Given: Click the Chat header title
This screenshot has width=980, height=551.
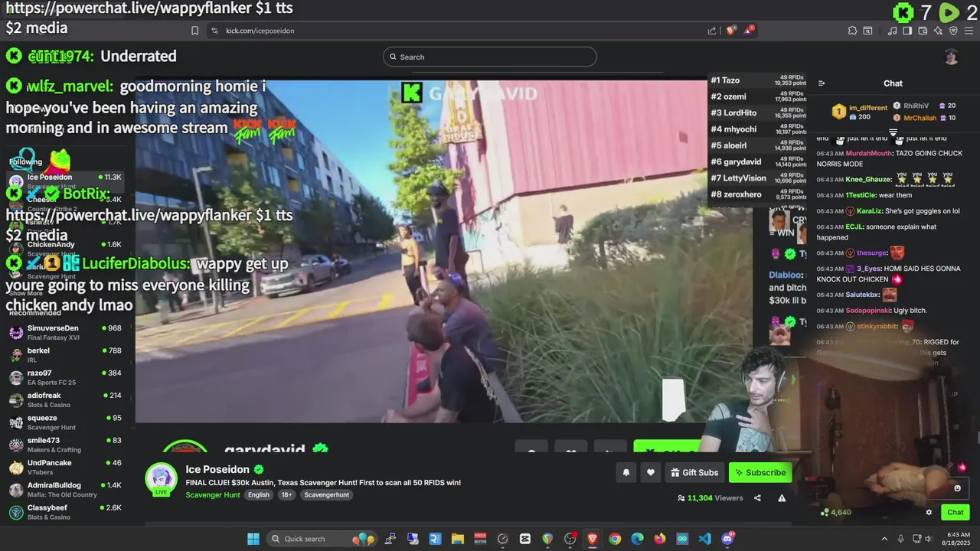Looking at the screenshot, I should coord(893,83).
